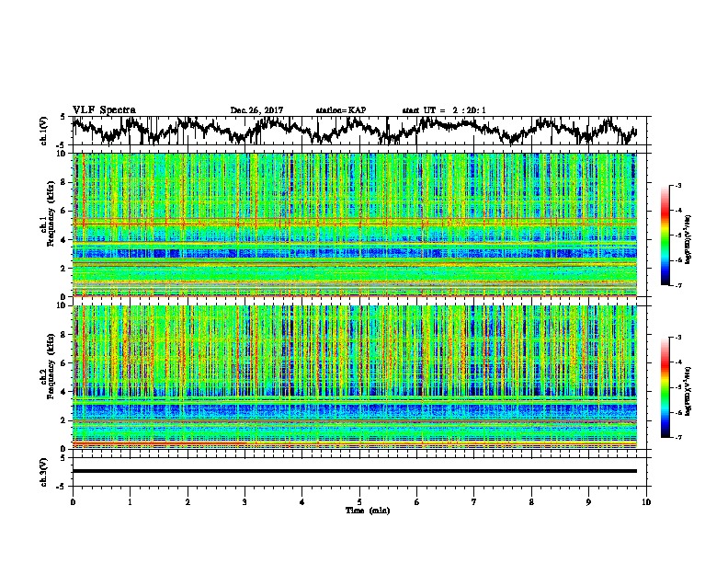Click the ch.1 voltage waveform trace panel
The height and width of the screenshot is (563, 728).
click(x=361, y=131)
